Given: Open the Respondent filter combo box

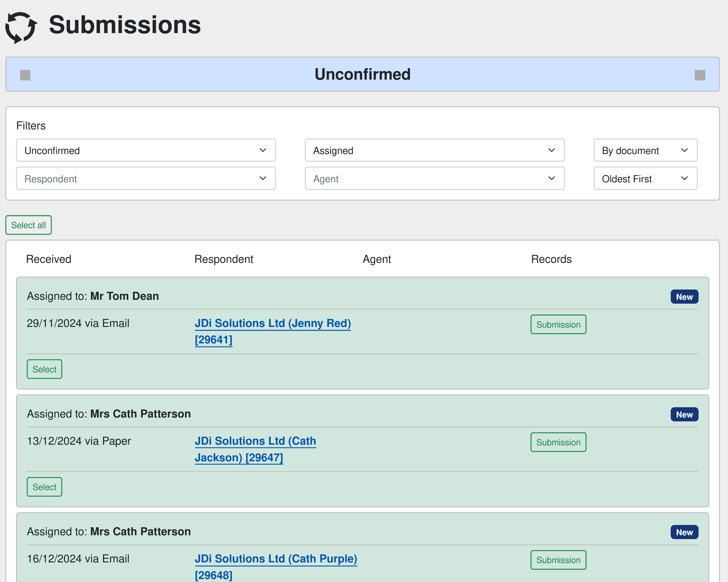Looking at the screenshot, I should [x=146, y=179].
